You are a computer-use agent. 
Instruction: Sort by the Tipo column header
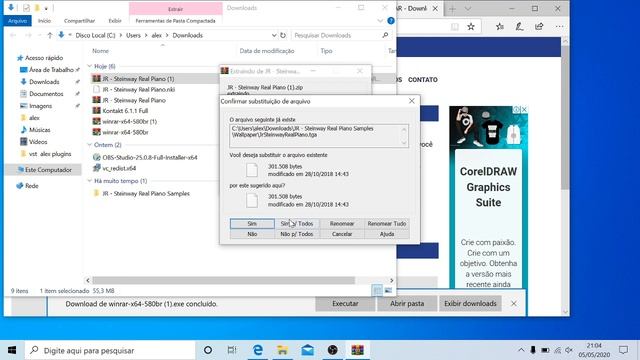(x=326, y=51)
